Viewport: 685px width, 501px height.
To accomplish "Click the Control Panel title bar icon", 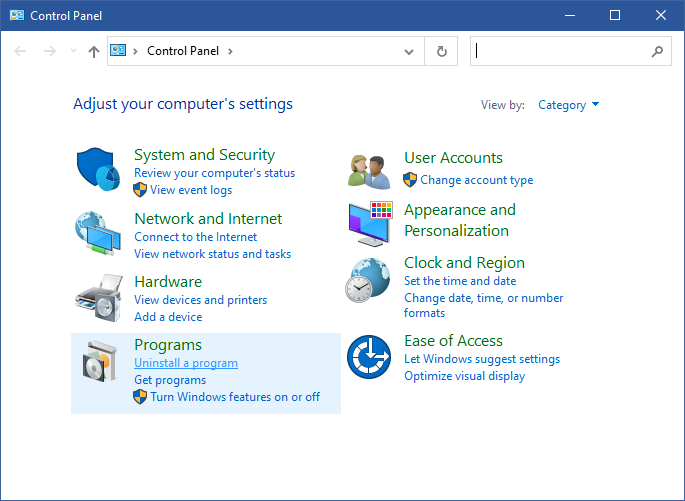I will [x=17, y=15].
